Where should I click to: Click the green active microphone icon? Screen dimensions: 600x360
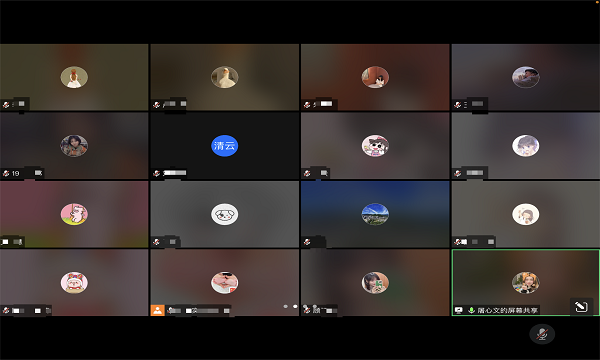471,310
